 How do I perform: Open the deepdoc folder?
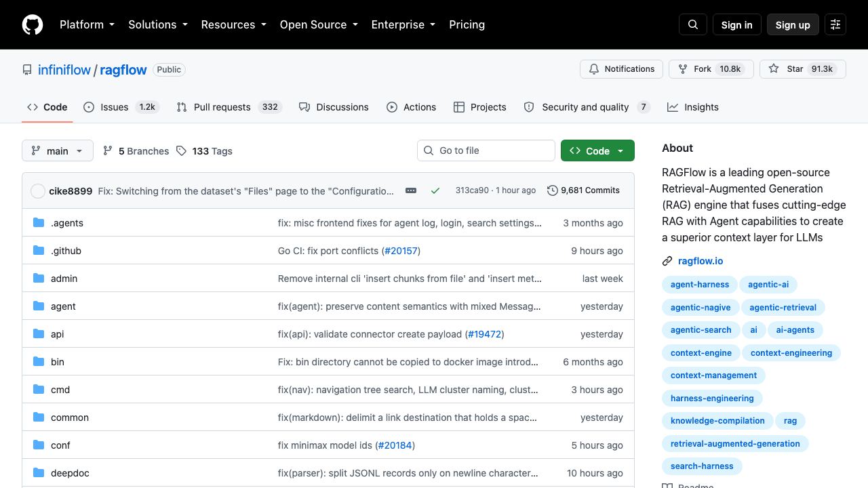[x=70, y=473]
